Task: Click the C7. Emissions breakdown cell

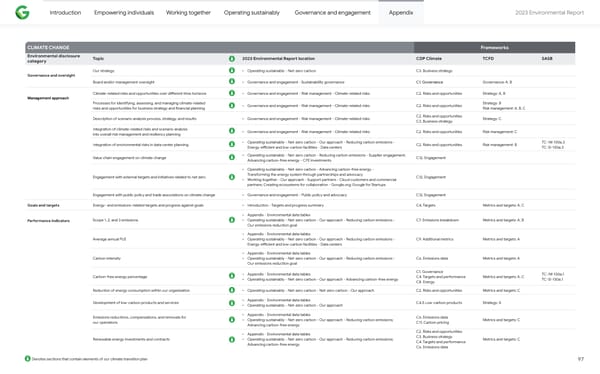Action: point(437,220)
